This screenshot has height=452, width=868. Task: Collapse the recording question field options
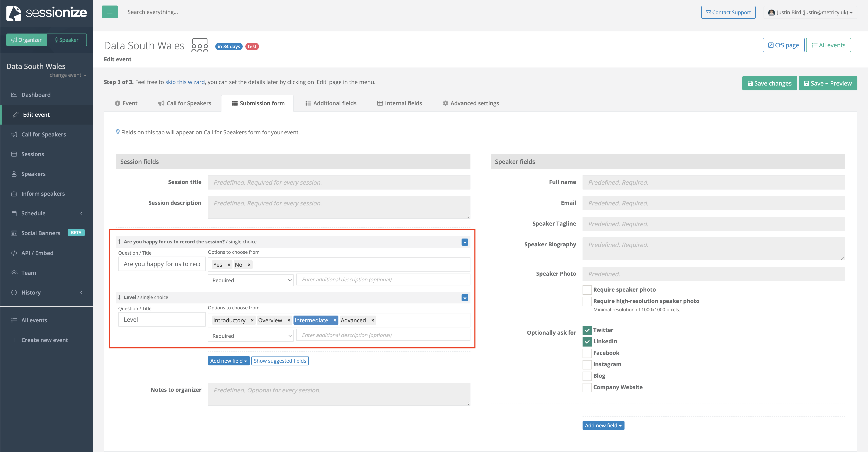point(465,242)
